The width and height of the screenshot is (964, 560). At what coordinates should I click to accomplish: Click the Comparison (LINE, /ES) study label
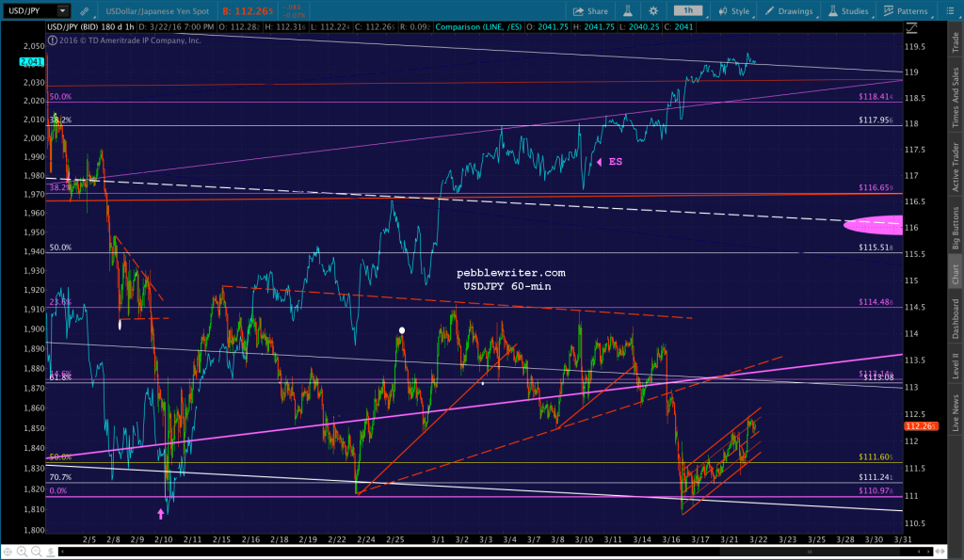[x=478, y=27]
